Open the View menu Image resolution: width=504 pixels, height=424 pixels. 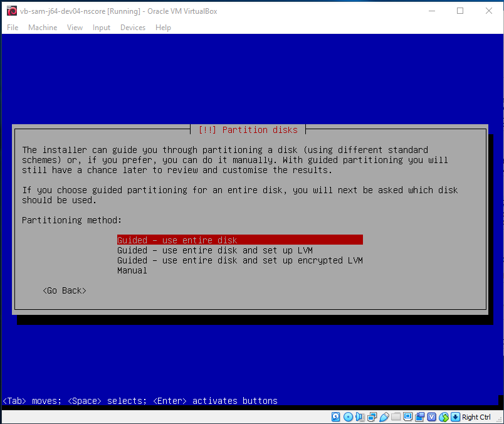pyautogui.click(x=75, y=28)
